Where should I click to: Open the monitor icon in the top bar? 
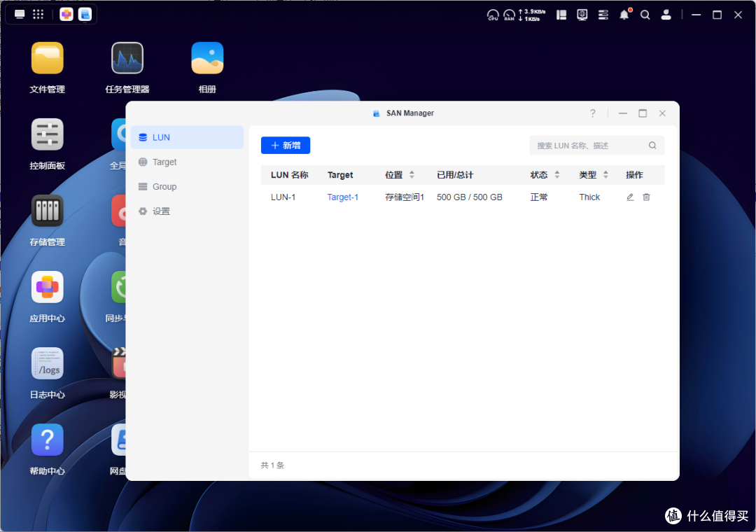click(x=582, y=15)
